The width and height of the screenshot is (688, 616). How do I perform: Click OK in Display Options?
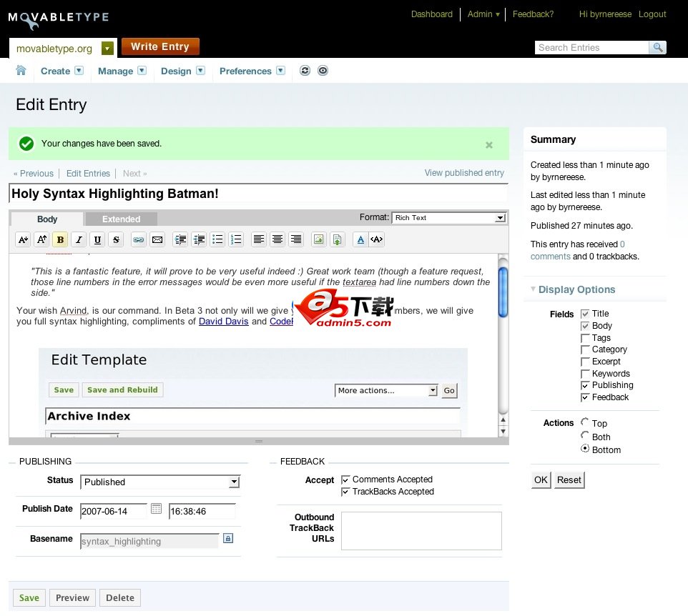click(541, 480)
